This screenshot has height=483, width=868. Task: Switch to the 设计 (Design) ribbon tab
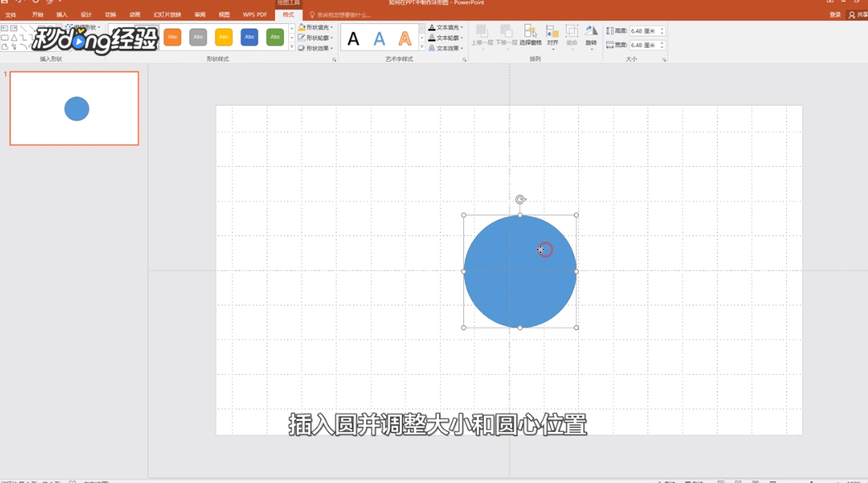[x=86, y=15]
